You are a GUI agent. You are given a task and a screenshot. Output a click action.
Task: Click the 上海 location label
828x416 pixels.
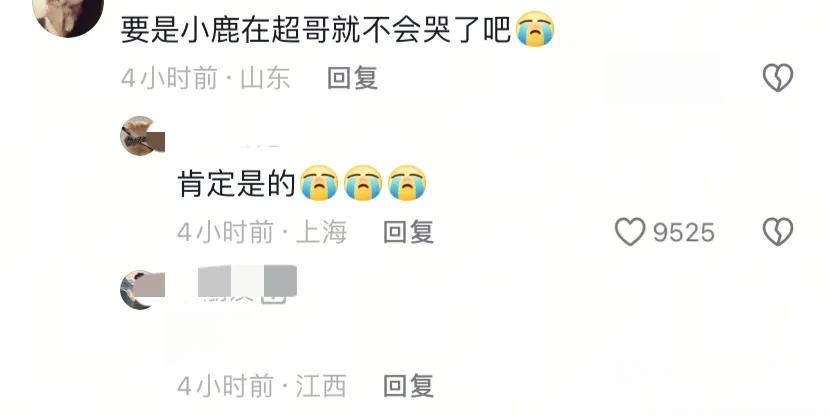pyautogui.click(x=321, y=232)
